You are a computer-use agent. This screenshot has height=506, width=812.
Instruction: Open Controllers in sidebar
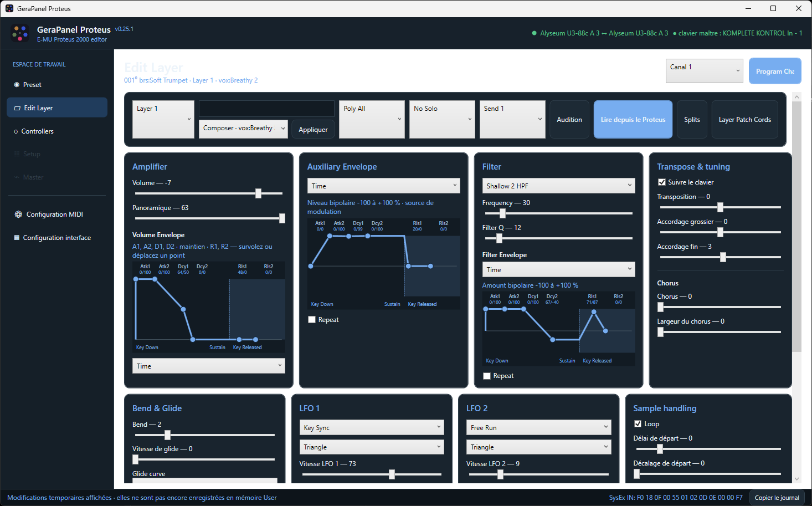click(x=57, y=131)
